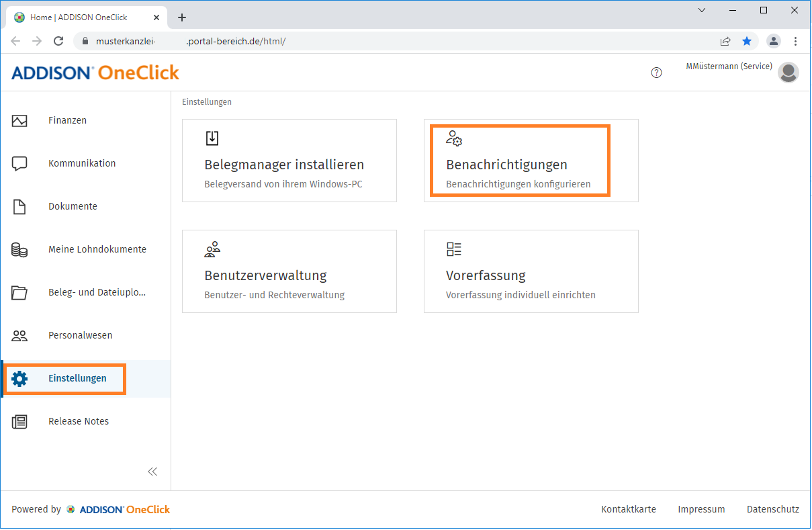Click the Einstellungen breadcrumb text

coord(207,102)
